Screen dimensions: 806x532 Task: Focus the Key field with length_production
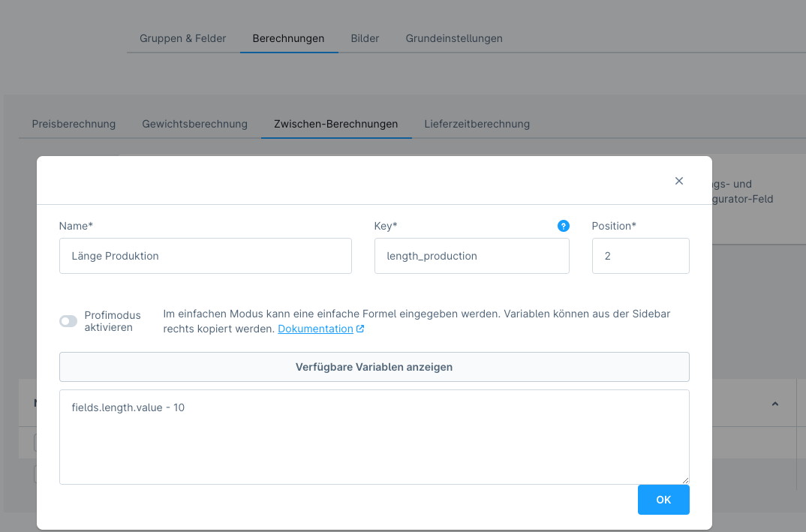[471, 256]
